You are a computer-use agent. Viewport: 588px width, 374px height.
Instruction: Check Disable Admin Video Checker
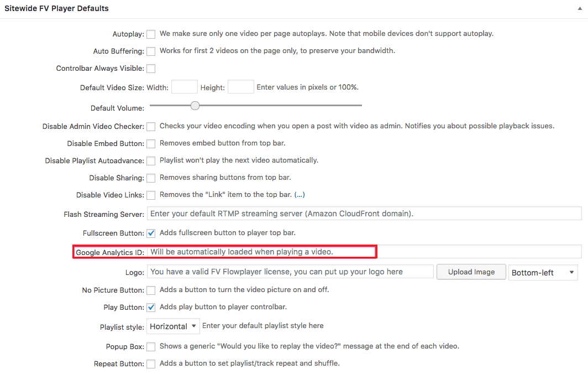[151, 127]
